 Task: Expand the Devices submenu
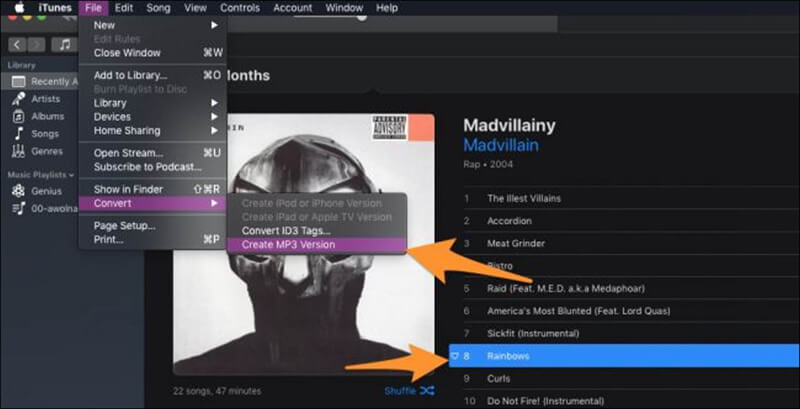[x=153, y=117]
